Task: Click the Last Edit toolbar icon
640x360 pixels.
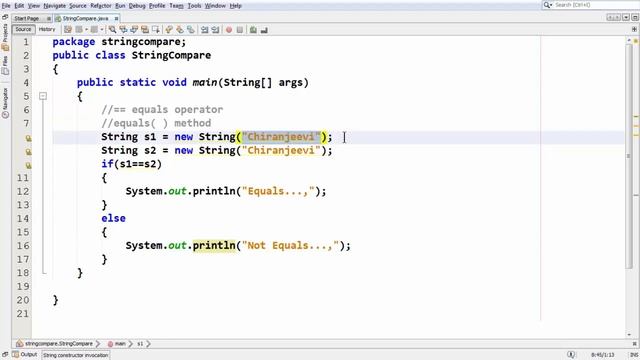Action: [x=68, y=29]
